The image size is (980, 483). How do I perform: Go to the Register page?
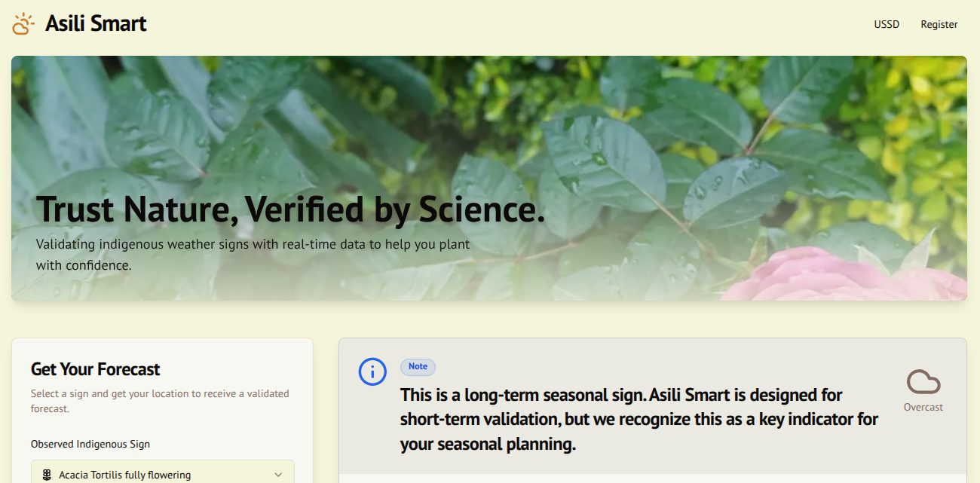click(x=939, y=24)
